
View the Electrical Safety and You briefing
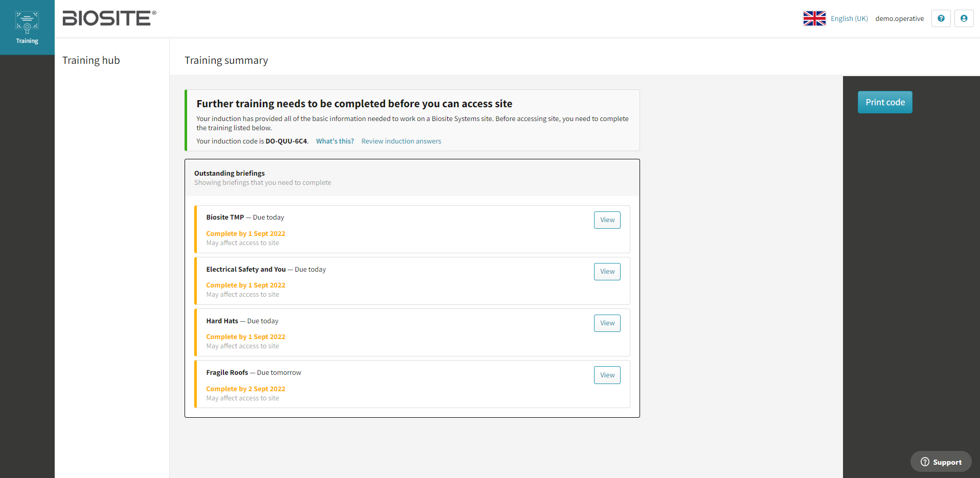(607, 272)
